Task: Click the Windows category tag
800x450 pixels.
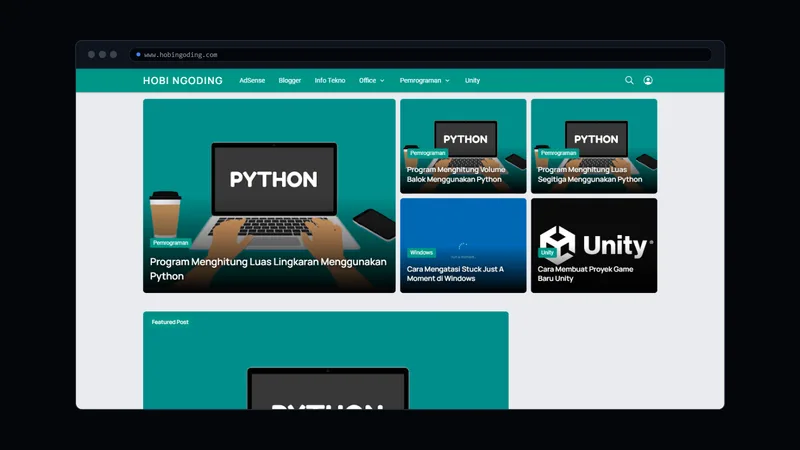Action: (x=421, y=253)
